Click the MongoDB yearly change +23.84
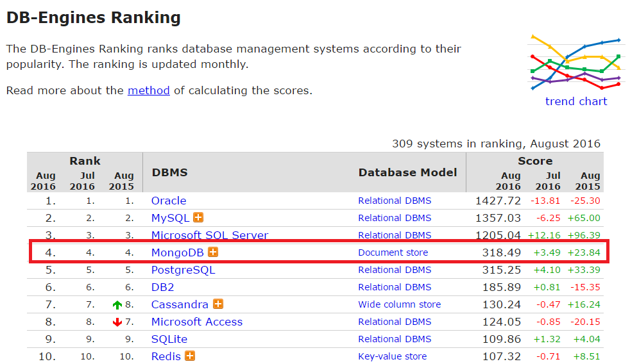The image size is (630, 364). [x=584, y=252]
